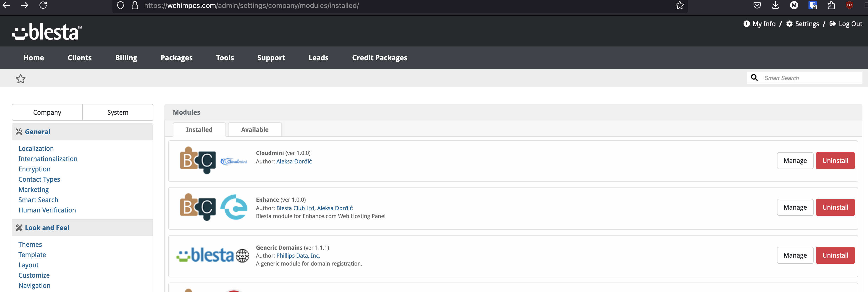Click the Cloudmini module logo
Screen dimensions: 868x292
[213, 161]
